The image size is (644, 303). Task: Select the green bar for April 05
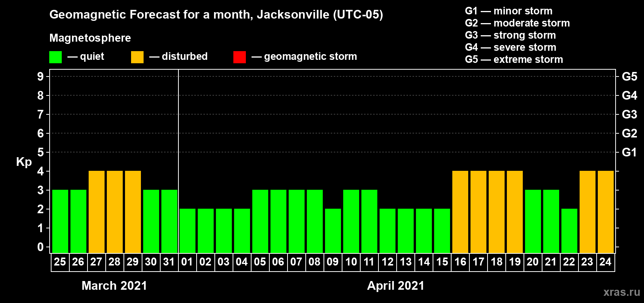[260, 221]
